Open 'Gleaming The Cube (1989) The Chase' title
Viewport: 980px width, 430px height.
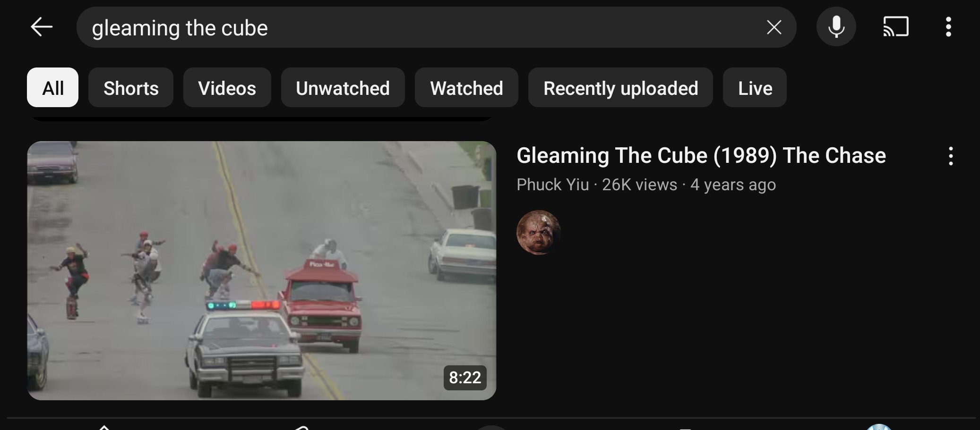click(x=701, y=155)
